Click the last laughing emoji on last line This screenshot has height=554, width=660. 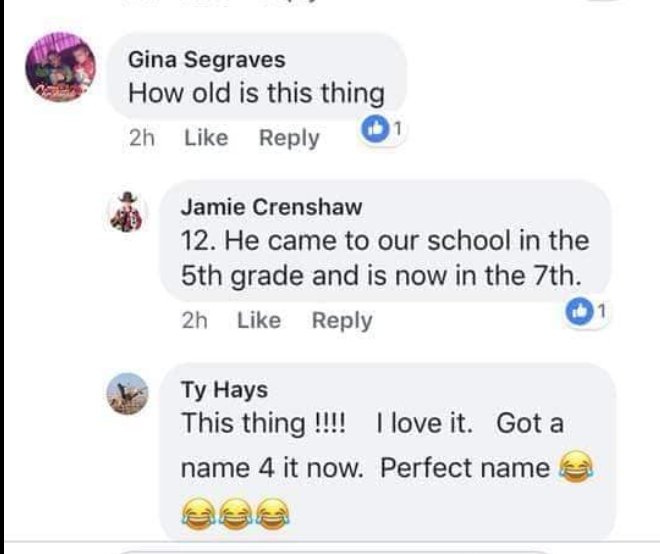pos(273,514)
